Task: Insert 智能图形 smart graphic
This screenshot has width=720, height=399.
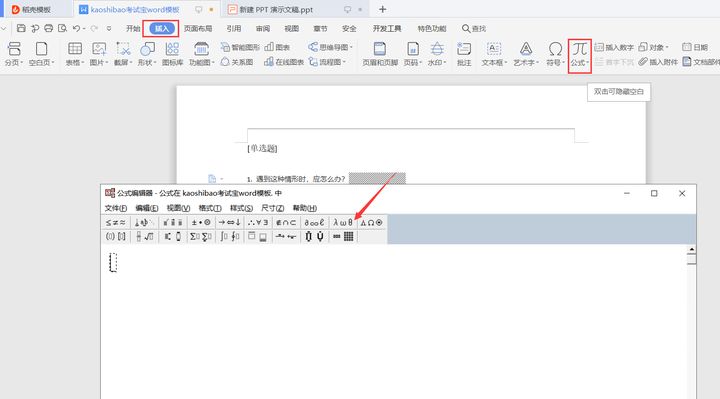Action: 240,47
